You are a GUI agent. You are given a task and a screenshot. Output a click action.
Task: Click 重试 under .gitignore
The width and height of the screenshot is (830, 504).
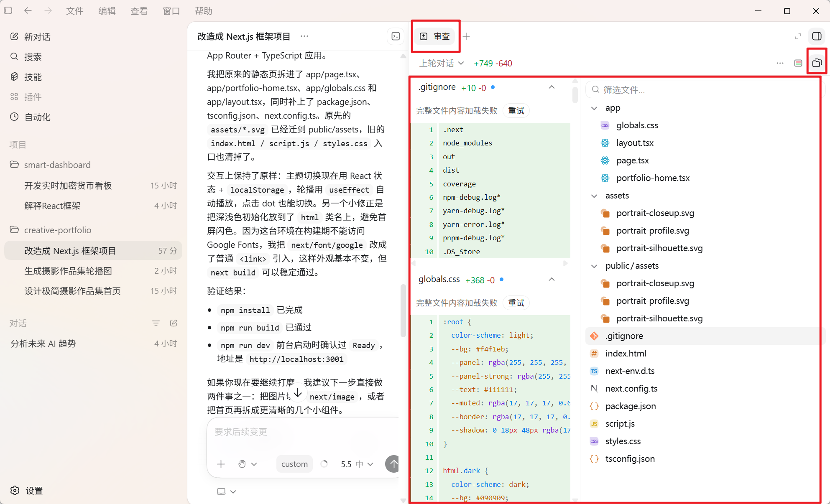(x=516, y=111)
